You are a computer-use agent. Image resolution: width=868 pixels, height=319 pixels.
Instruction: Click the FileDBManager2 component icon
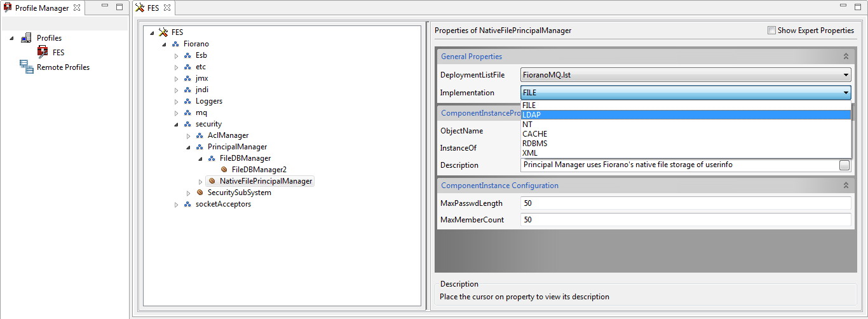click(224, 170)
